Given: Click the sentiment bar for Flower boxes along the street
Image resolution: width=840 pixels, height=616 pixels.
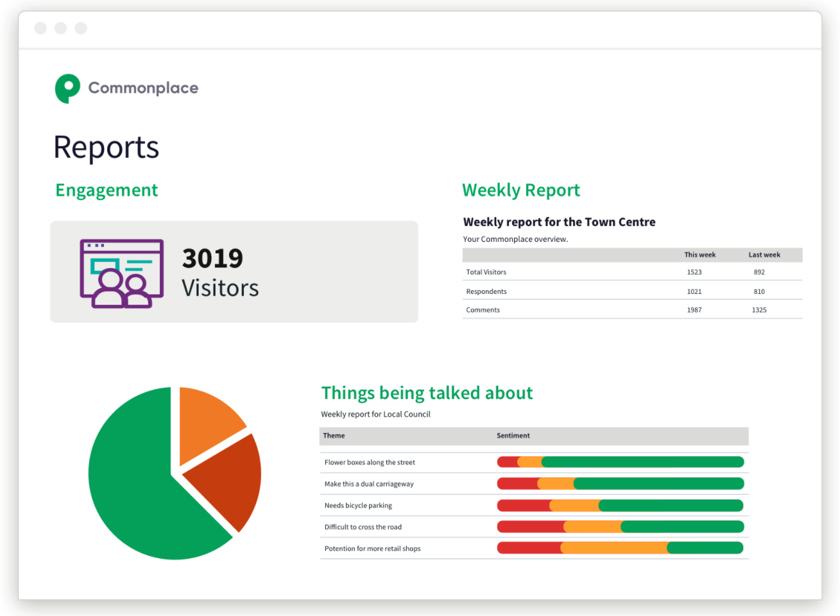Looking at the screenshot, I should click(x=621, y=461).
